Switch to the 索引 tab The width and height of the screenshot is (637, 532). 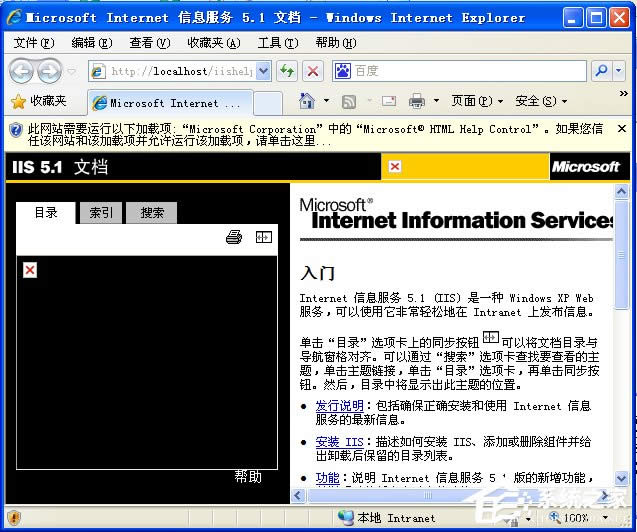(x=101, y=212)
